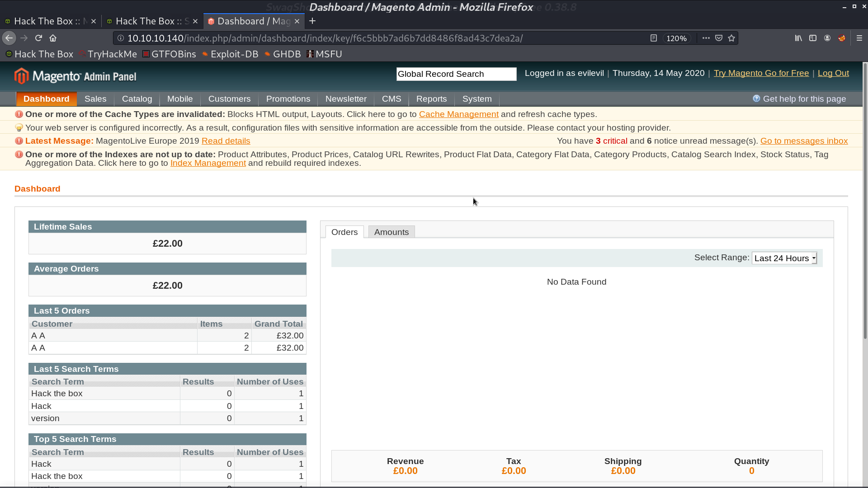Switch to second Hack The Box browser tab
Screen dimensions: 868x488
[x=152, y=21]
